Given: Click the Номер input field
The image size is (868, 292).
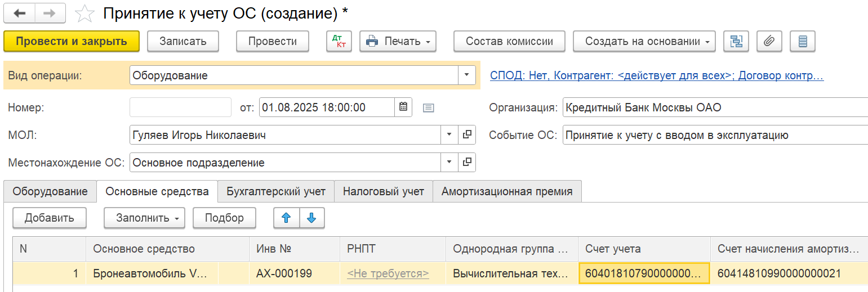Looking at the screenshot, I should (180, 107).
